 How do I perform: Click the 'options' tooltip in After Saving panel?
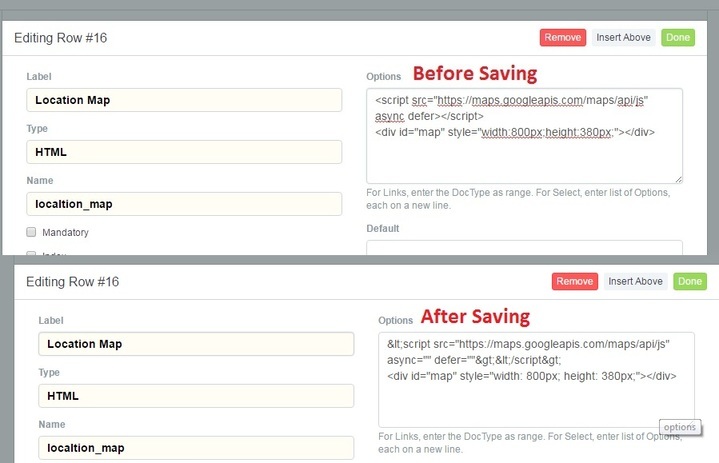680,427
